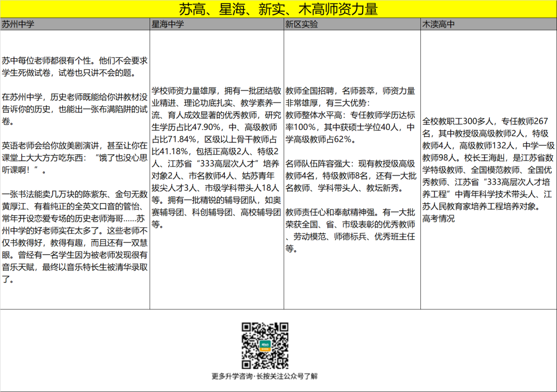Click the 新区实验 column header
This screenshot has height=392, width=557.
pyautogui.click(x=302, y=24)
